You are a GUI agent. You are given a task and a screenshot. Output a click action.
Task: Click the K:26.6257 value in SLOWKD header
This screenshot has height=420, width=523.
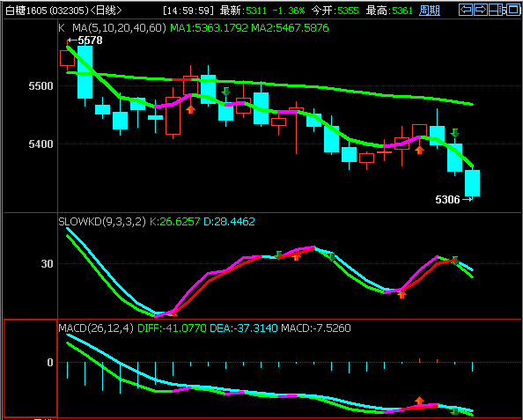pyautogui.click(x=175, y=222)
